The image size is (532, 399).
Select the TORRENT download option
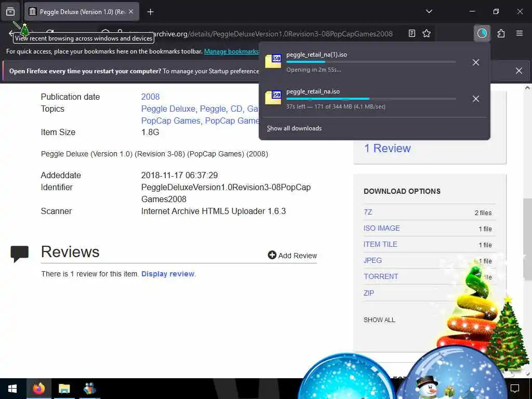(x=381, y=276)
